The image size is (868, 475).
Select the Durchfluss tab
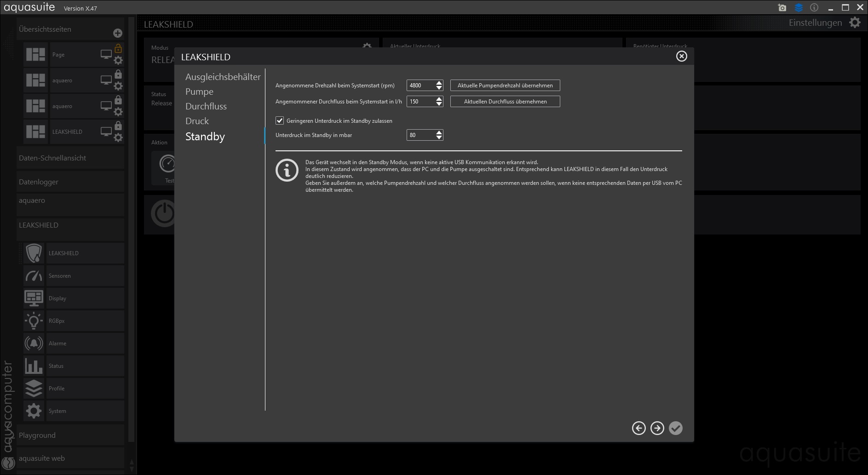click(x=206, y=106)
